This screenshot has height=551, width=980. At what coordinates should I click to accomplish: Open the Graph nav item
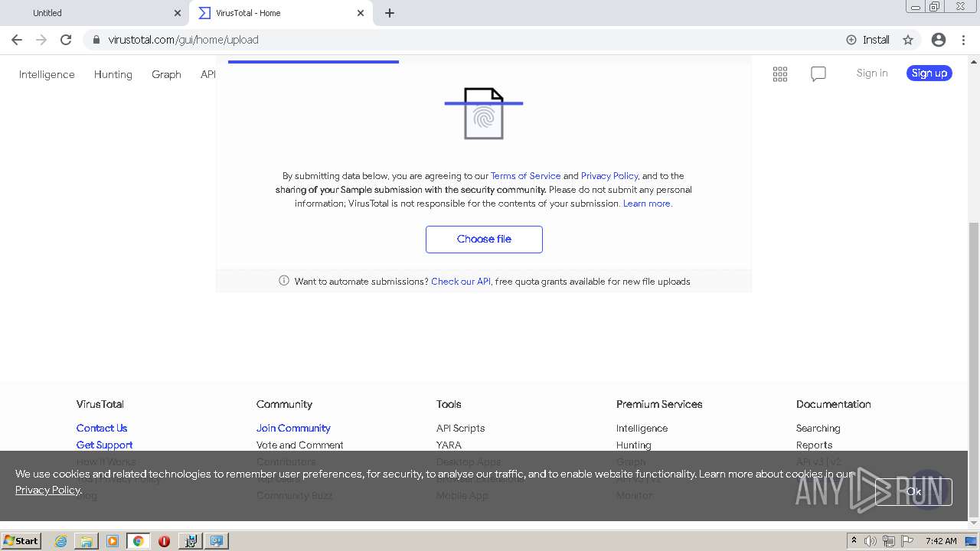[166, 74]
